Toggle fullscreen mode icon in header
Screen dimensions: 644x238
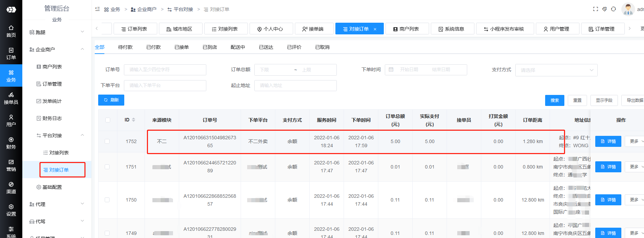pos(596,9)
